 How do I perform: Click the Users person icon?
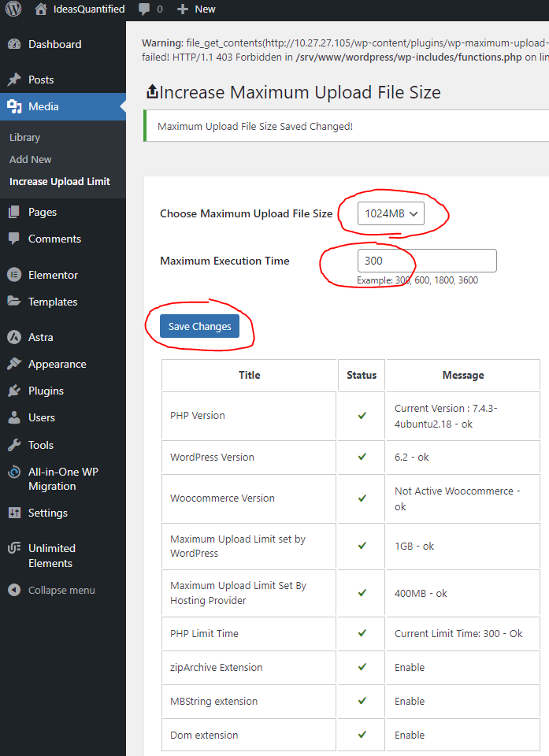14,417
